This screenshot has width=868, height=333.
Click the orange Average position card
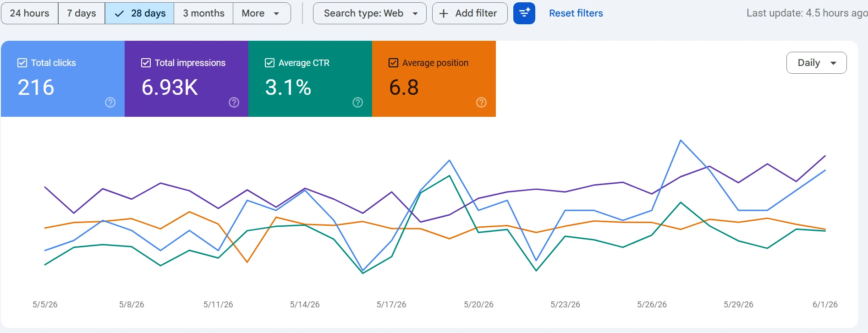(434, 79)
